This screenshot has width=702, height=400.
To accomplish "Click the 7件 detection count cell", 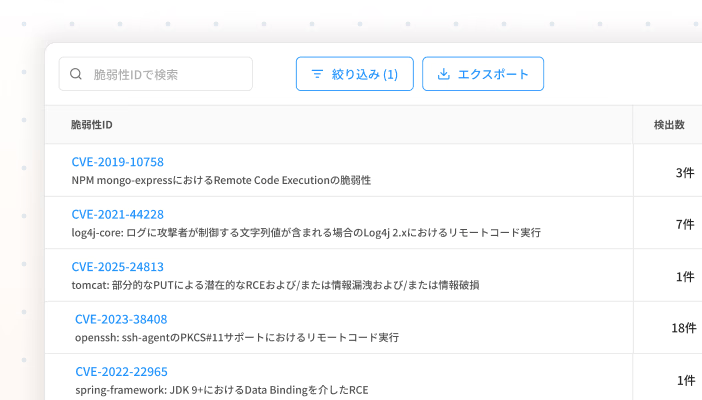I will (x=684, y=224).
